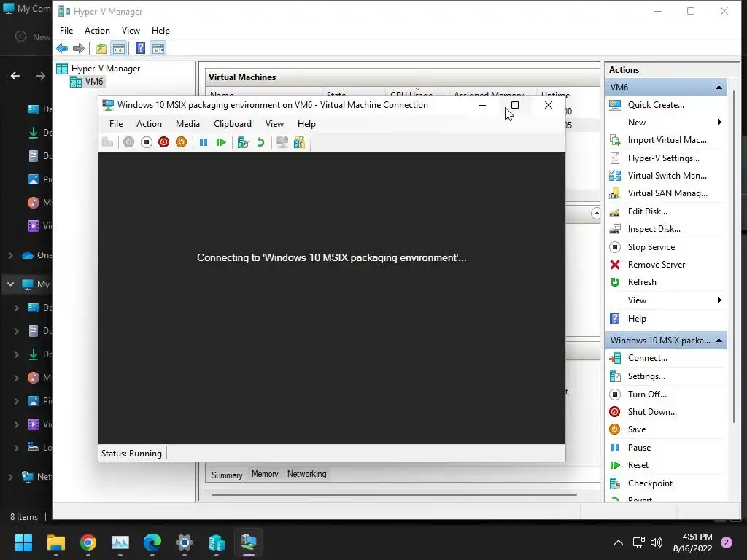
Task: Click the Share toolbar icon next to Enhanced Session
Action: [x=299, y=142]
